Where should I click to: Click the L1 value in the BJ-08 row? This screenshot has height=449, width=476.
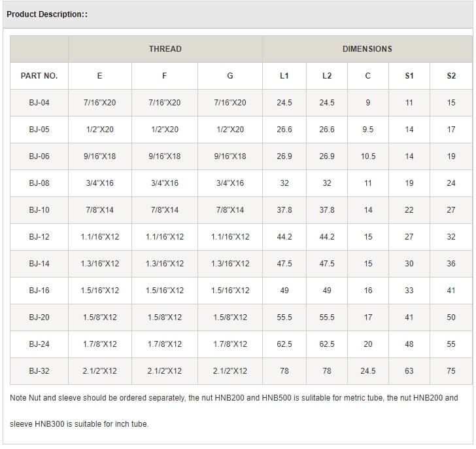click(x=284, y=183)
